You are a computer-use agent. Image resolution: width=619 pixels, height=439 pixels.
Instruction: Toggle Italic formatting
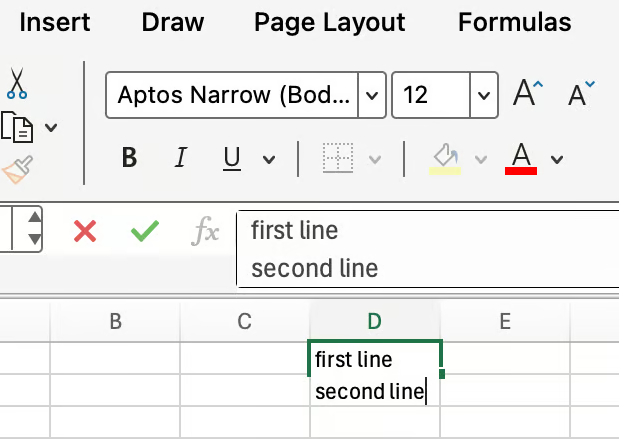click(x=181, y=158)
